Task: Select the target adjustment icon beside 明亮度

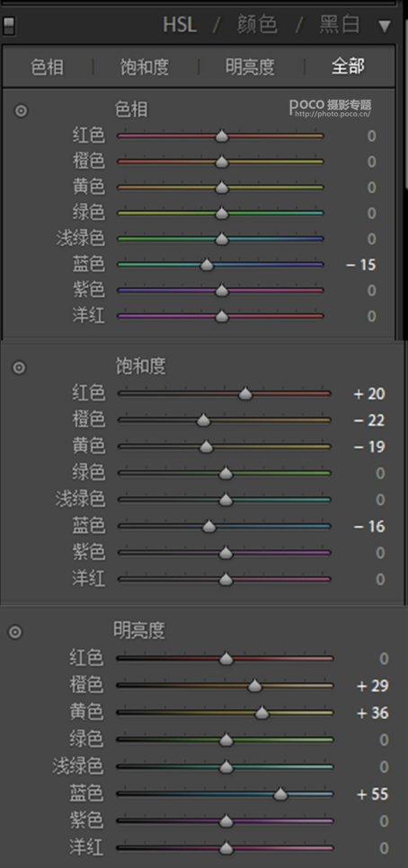Action: [x=15, y=632]
